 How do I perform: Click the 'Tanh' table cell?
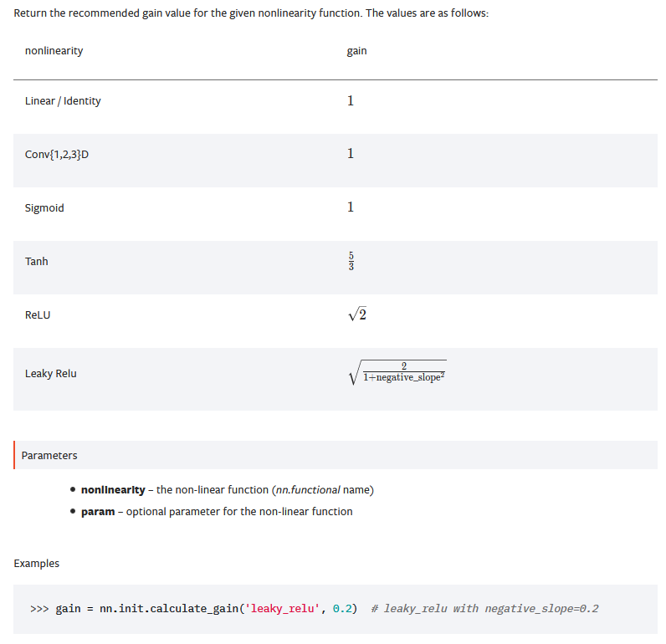click(x=37, y=262)
